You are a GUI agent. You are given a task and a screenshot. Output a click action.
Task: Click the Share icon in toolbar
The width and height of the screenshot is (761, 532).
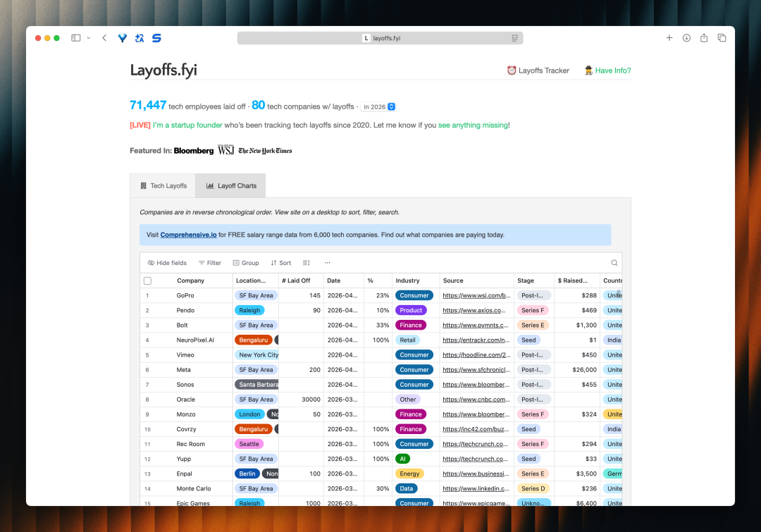(x=704, y=38)
